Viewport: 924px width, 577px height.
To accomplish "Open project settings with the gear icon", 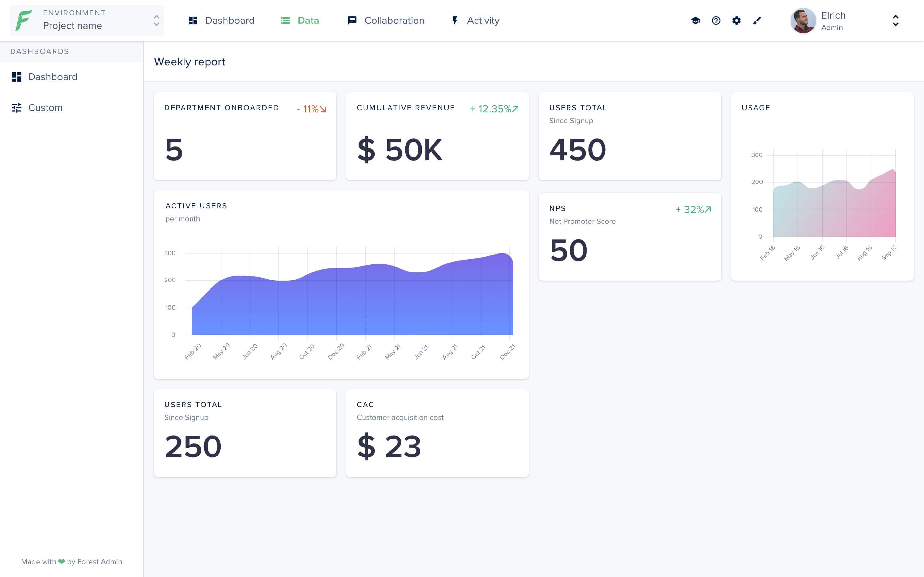I will [x=737, y=21].
